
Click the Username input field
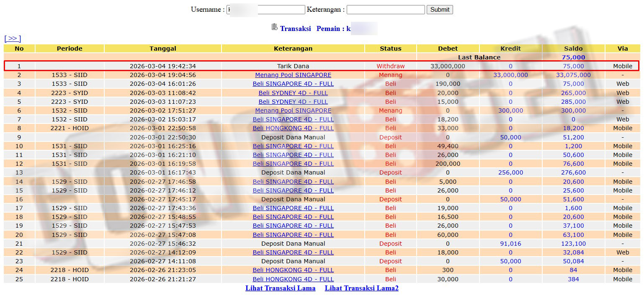tap(265, 10)
